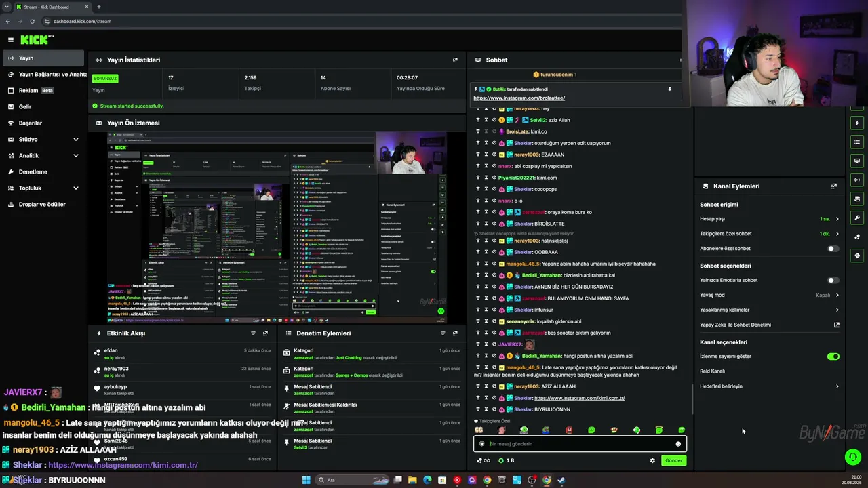The width and height of the screenshot is (868, 488).
Task: Ban Piyanist202221 from the kimi.com message
Action: [494, 178]
